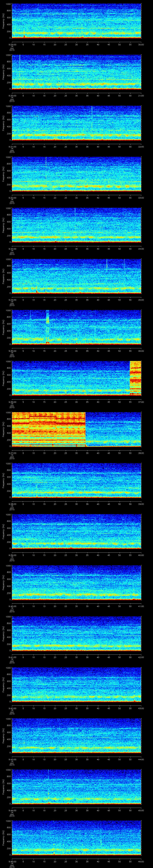Image resolution: width=153 pixels, height=868 pixels.
Task: Select the spectrogram panel starting at 9:41:00
Action: tap(76, 634)
